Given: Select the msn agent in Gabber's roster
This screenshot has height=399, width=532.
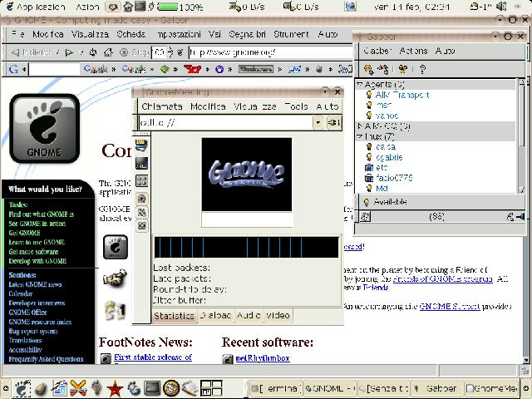Looking at the screenshot, I should point(384,106).
